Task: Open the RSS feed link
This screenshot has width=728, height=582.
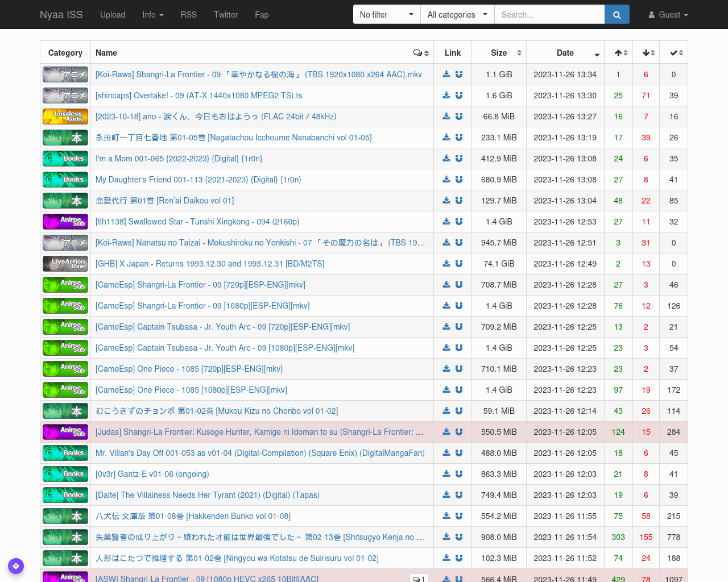Action: point(189,15)
